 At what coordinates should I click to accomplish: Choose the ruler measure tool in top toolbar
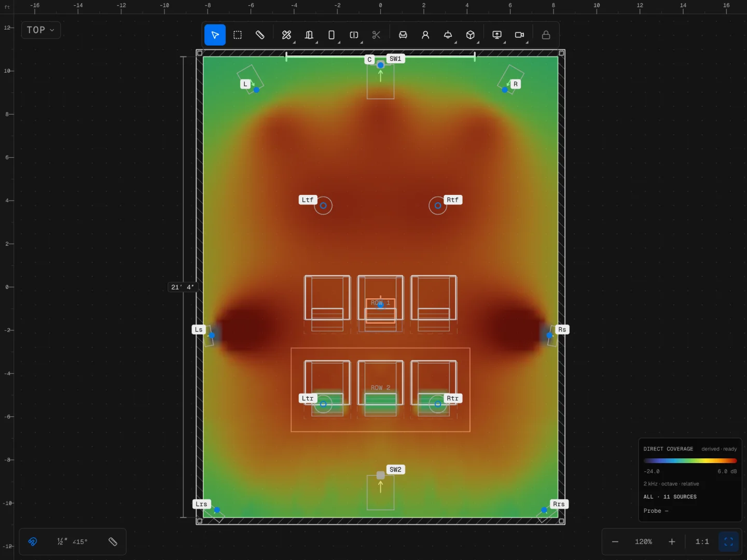(x=260, y=35)
